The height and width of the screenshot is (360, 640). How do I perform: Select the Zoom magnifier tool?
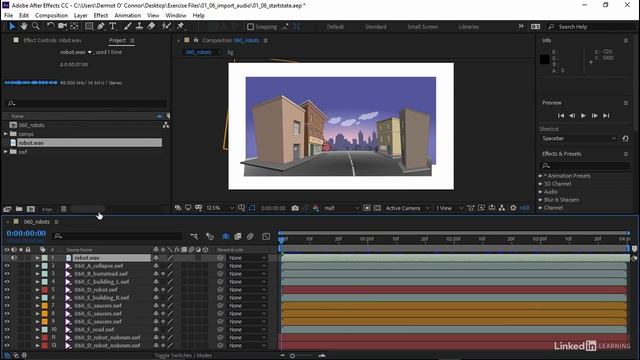(x=36, y=27)
